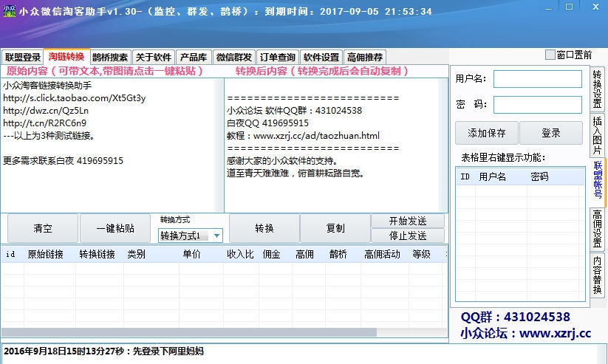Click the 复制 button
The image size is (608, 364).
click(x=335, y=228)
